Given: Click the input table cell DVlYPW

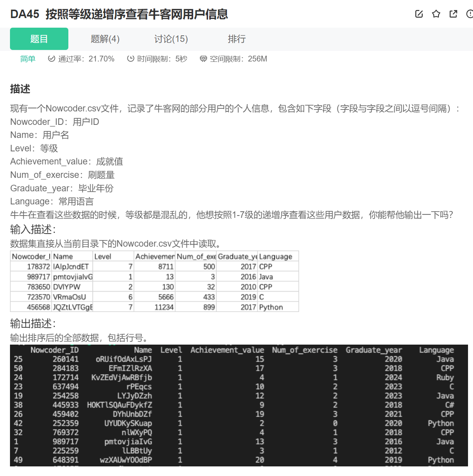Looking at the screenshot, I should tap(72, 287).
